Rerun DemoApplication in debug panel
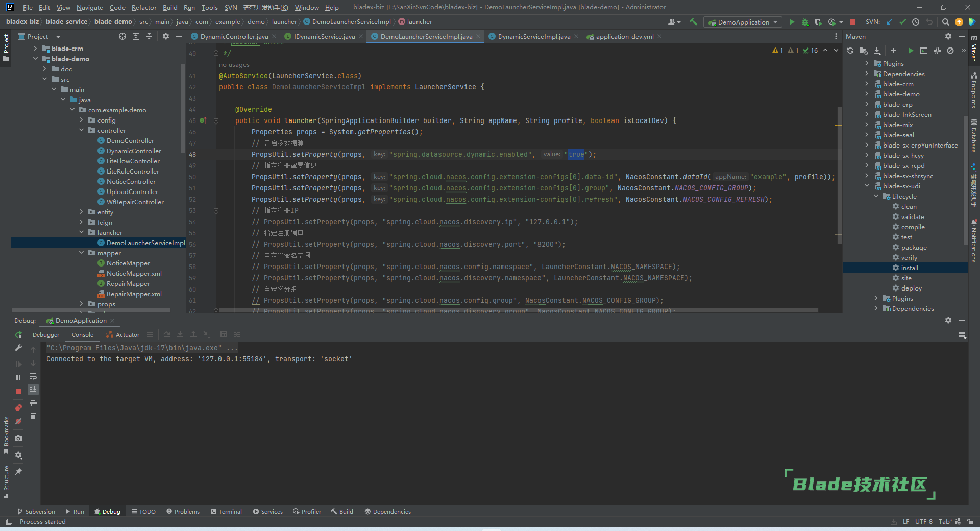Screen dimensions: 980x531 click(x=18, y=335)
